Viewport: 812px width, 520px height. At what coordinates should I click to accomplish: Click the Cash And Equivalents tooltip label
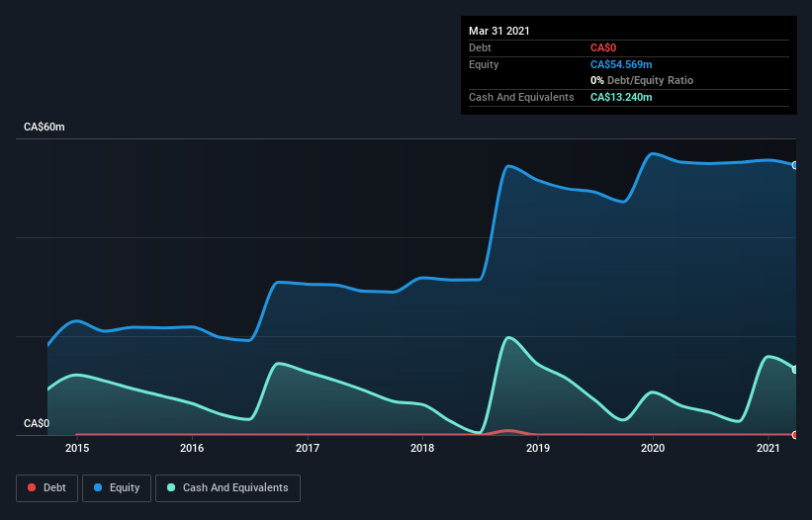521,97
